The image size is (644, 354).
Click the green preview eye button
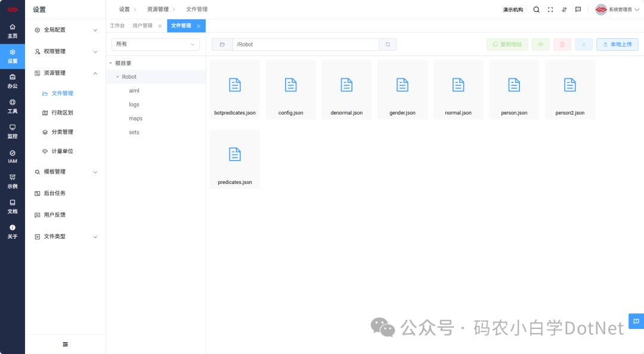pyautogui.click(x=541, y=44)
